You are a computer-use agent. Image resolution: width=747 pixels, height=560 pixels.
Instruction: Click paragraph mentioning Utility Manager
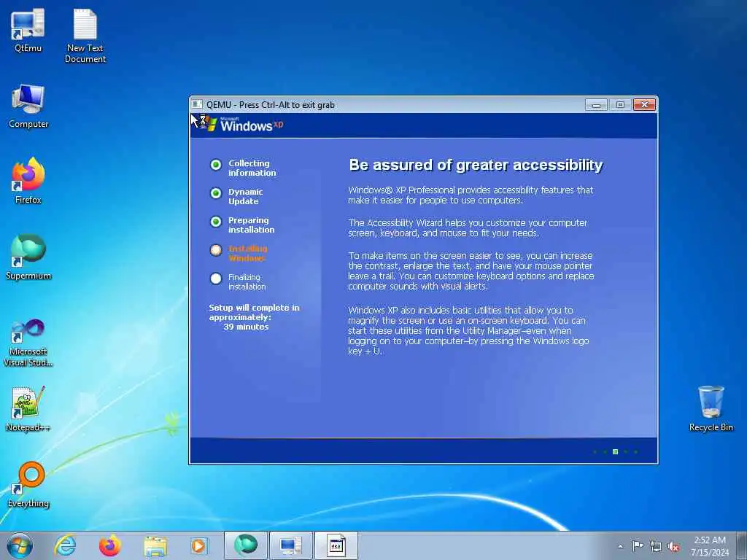pyautogui.click(x=468, y=331)
